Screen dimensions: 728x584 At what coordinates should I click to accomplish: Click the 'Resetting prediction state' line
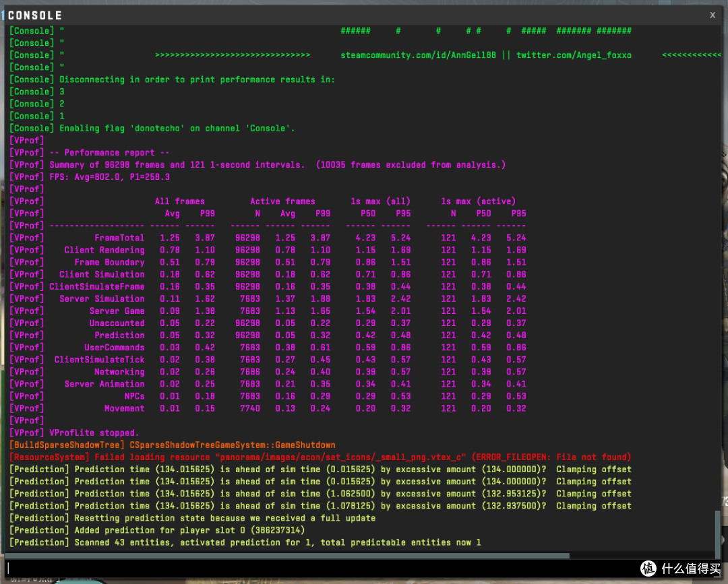[x=193, y=518]
